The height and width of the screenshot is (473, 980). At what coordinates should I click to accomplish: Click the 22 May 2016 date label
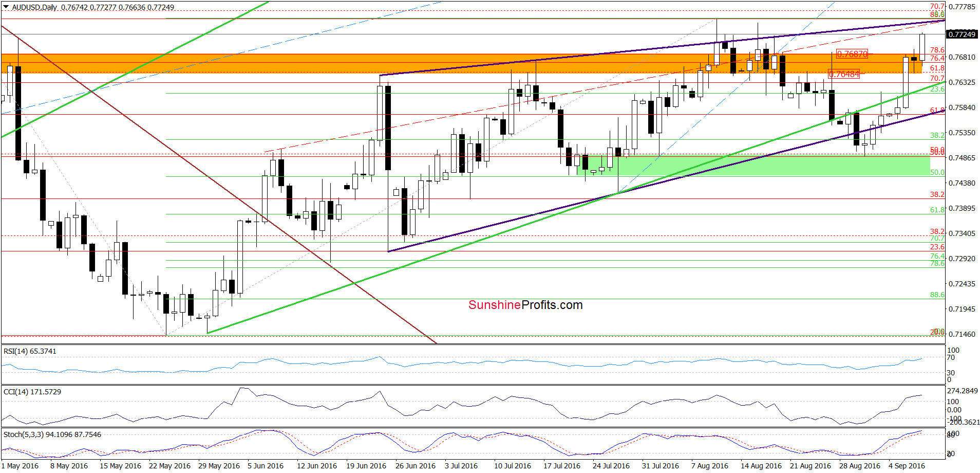point(169,466)
